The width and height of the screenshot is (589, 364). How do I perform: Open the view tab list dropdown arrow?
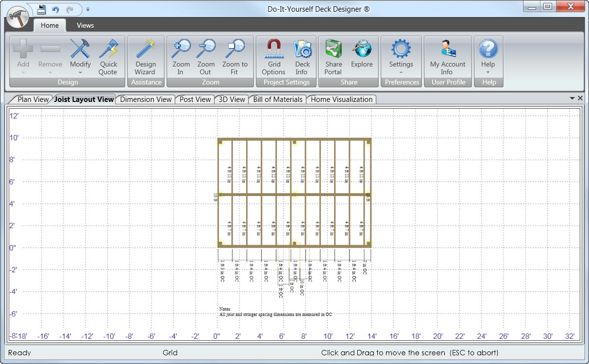[572, 99]
